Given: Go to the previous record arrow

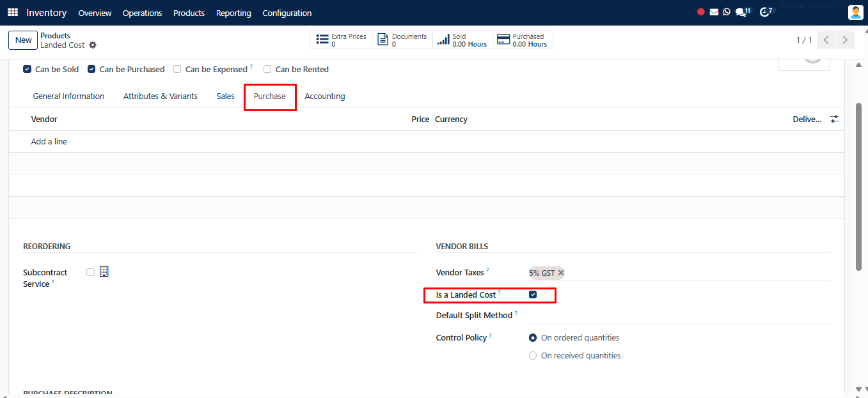Looking at the screenshot, I should tap(826, 40).
